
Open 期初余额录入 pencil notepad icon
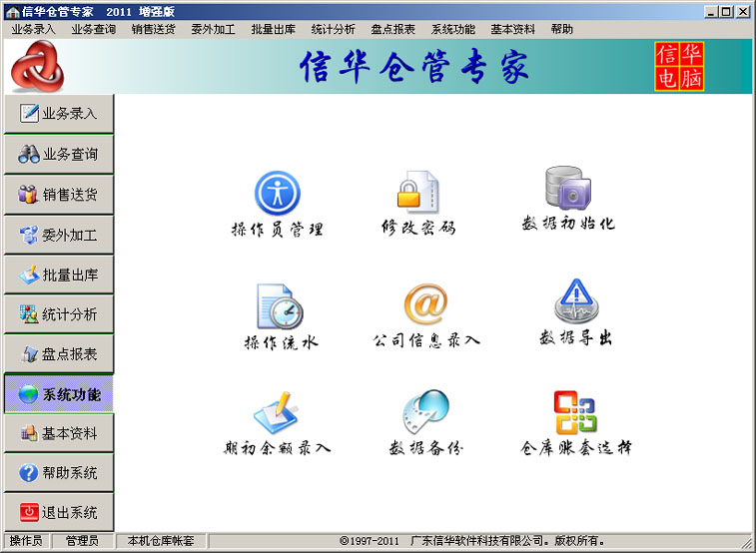[x=277, y=413]
